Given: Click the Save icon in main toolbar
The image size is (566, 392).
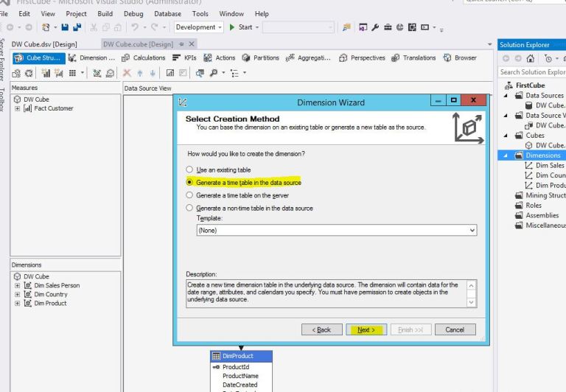Looking at the screenshot, I should (x=65, y=27).
